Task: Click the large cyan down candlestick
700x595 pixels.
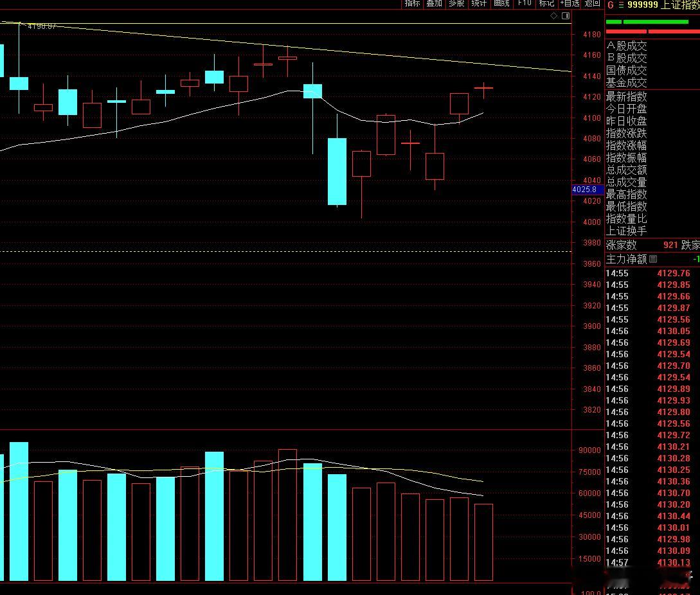Action: (337, 172)
